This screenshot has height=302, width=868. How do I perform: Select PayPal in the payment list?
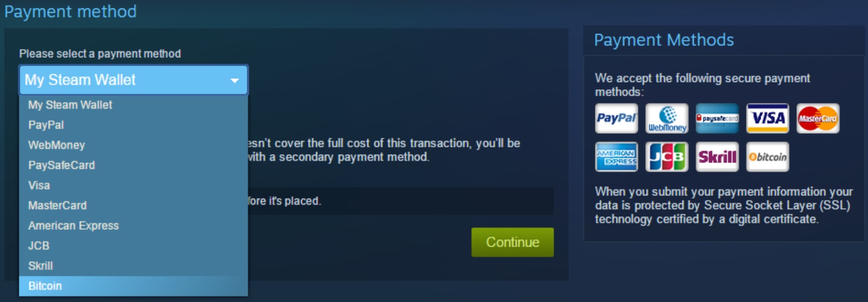[x=133, y=125]
